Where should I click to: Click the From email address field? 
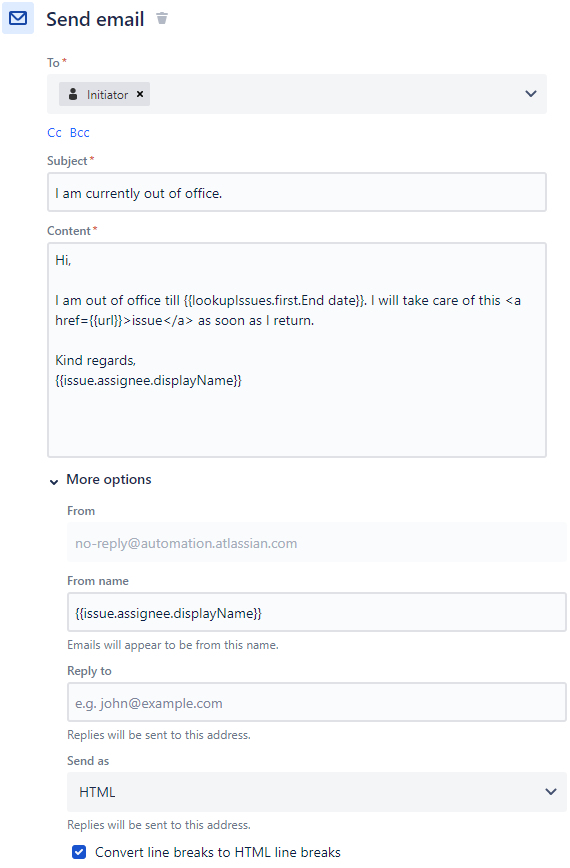click(x=317, y=542)
